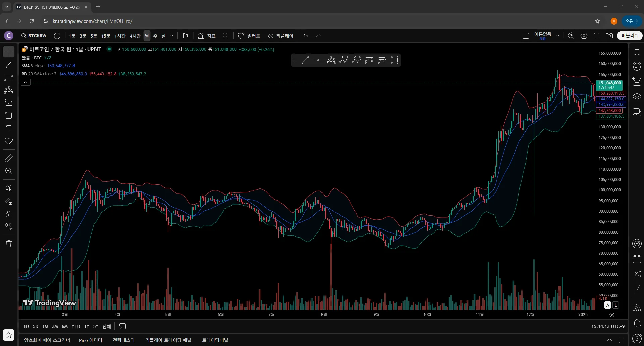Undo the last chart action
The width and height of the screenshot is (644, 346).
tap(306, 36)
